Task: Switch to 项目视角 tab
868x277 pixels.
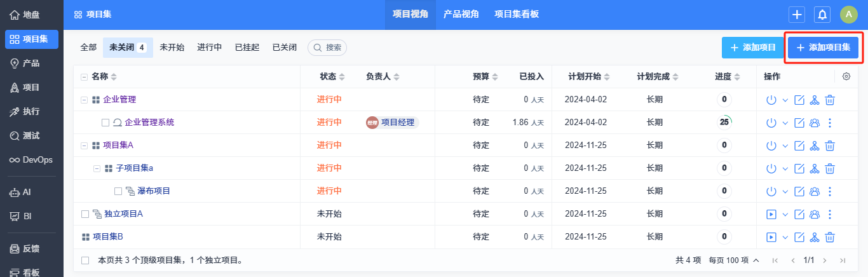Action: 410,14
